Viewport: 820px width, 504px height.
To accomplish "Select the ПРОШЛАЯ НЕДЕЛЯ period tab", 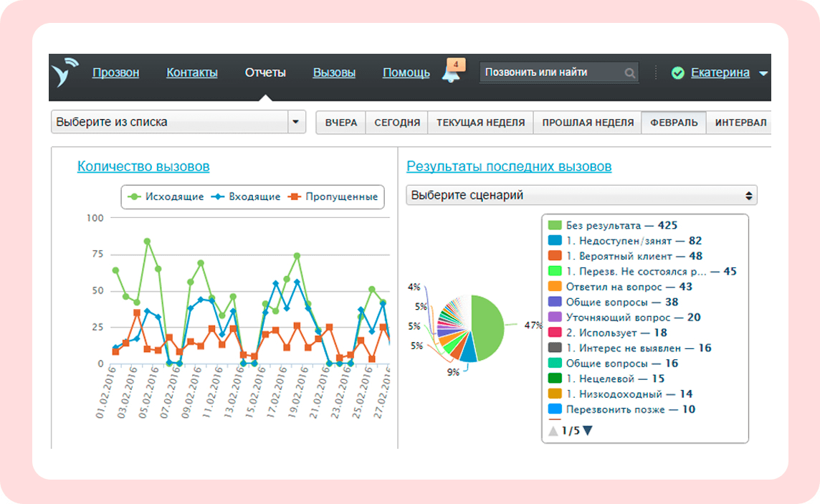I will tap(588, 123).
